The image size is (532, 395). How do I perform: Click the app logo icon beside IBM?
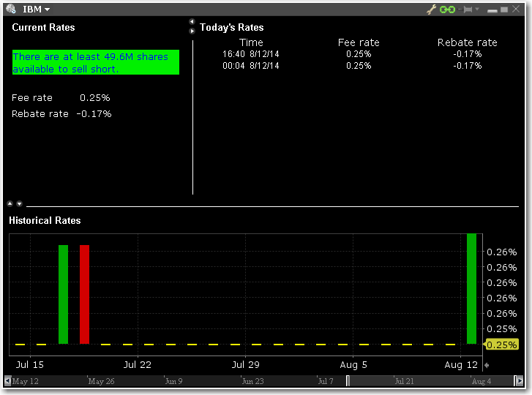pos(11,9)
